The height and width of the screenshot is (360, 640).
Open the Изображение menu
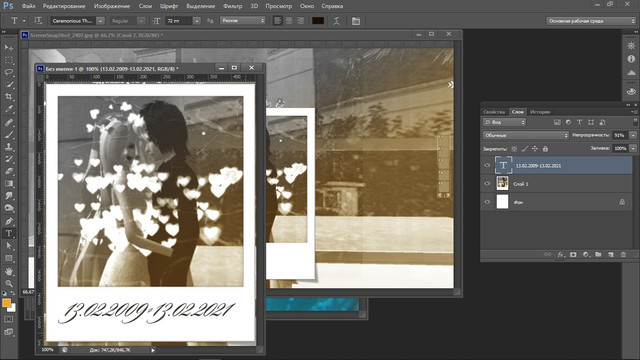point(112,6)
